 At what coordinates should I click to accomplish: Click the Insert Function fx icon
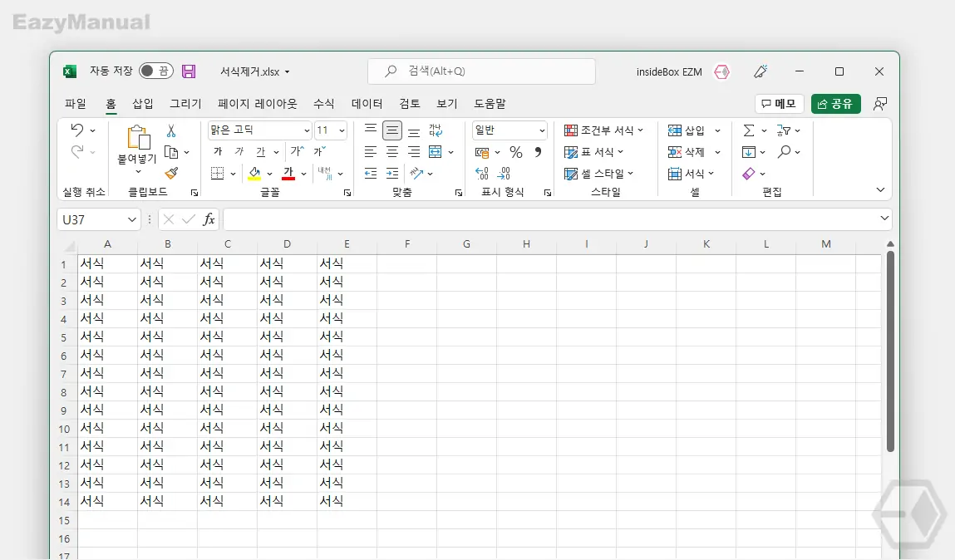pos(209,219)
